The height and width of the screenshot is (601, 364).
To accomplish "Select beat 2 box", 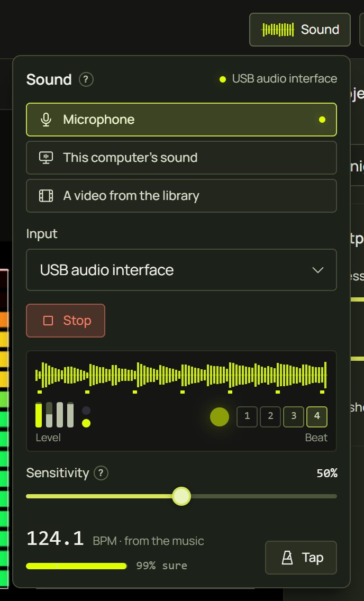I will (x=270, y=417).
